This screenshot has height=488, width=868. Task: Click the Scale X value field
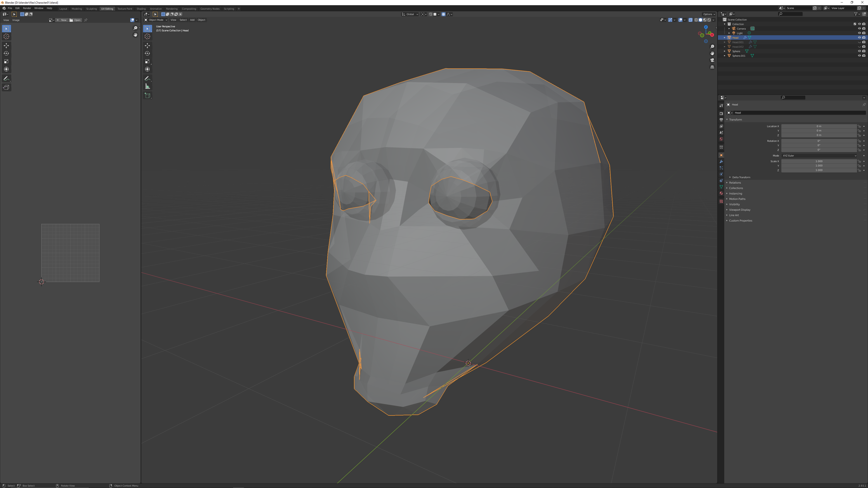pos(819,161)
